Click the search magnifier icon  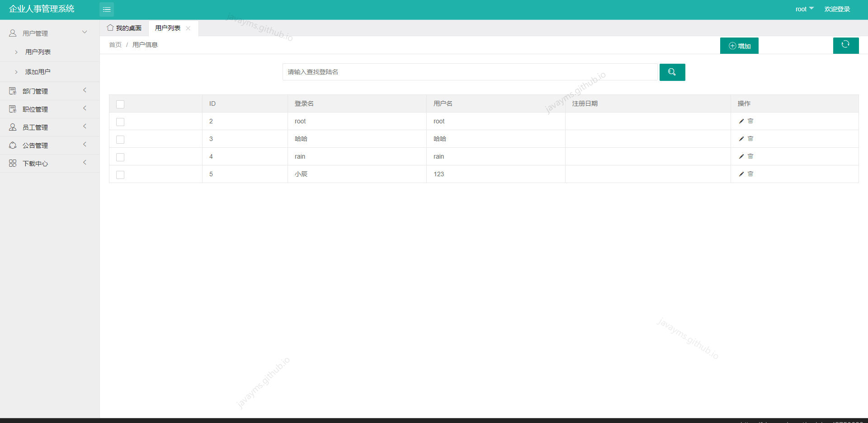(672, 72)
